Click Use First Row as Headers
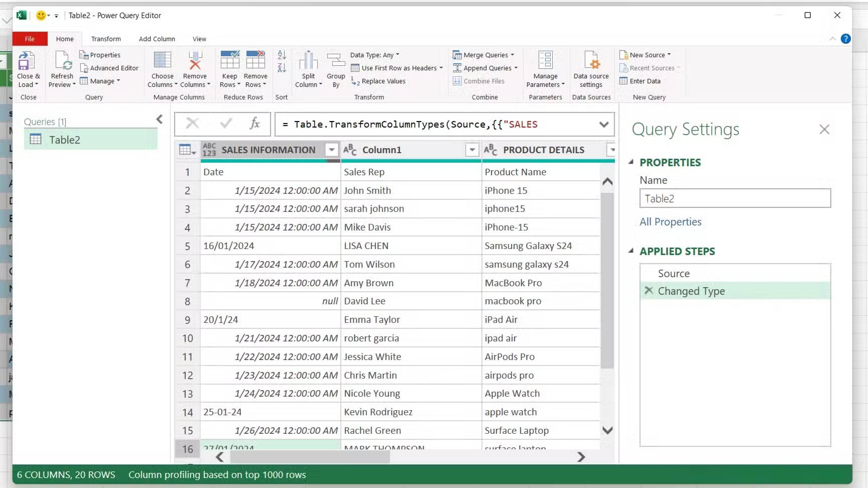Screen dimensions: 868x488 point(399,68)
